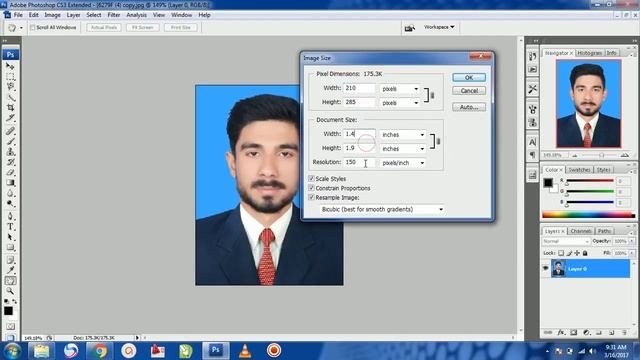640x360 pixels.
Task: Click new adjustment layer icon
Action: point(586,333)
